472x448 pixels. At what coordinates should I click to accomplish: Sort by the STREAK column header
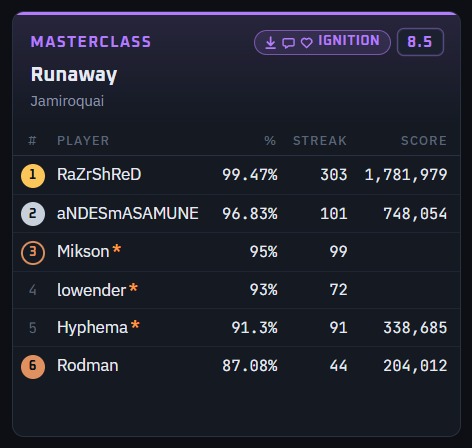coord(320,141)
